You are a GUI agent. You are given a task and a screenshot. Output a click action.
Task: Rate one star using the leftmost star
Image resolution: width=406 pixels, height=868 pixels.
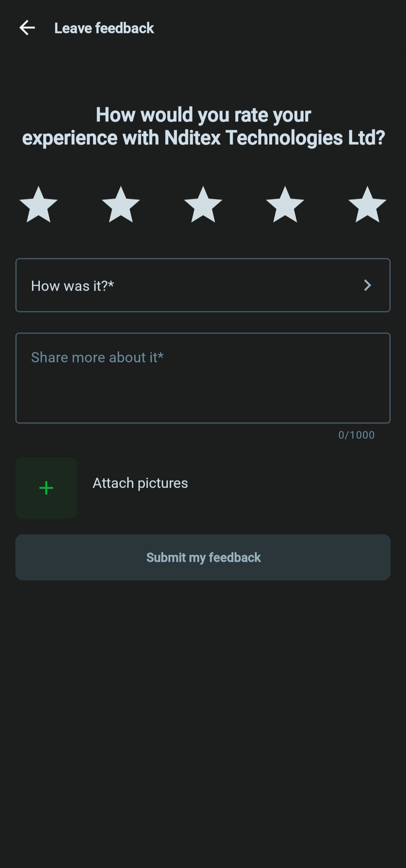[39, 205]
